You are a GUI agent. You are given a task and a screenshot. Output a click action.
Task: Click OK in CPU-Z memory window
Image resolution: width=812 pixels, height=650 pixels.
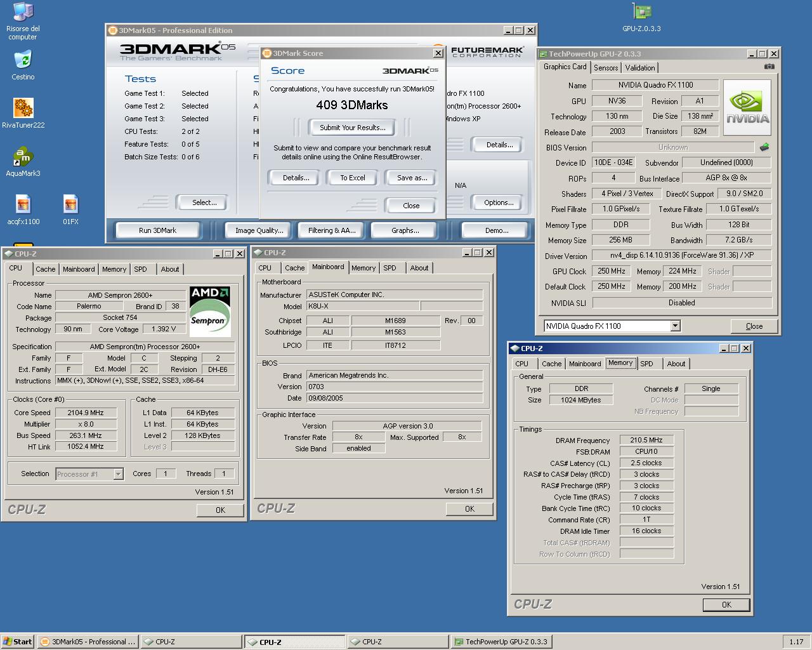coord(726,605)
